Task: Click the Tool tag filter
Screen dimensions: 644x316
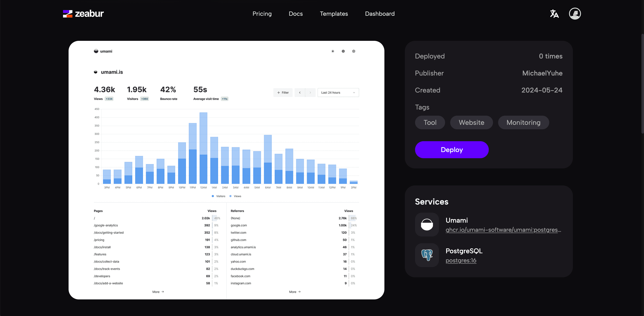Action: (x=430, y=122)
